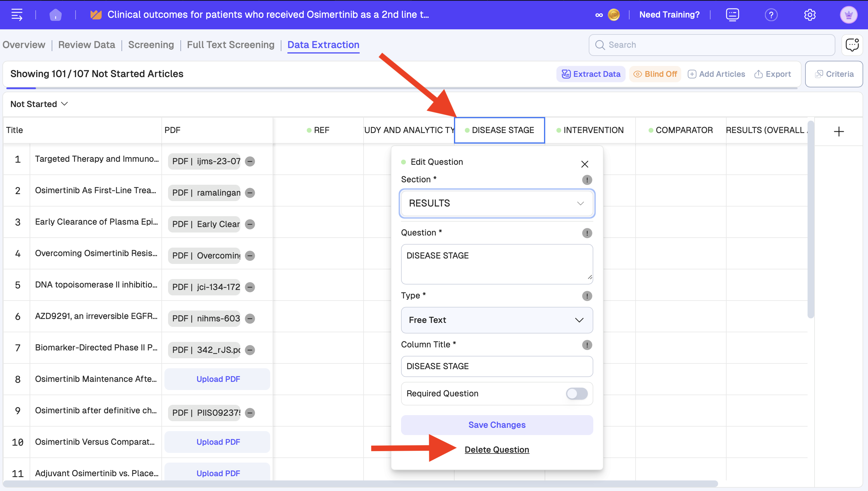Click the gold coin rewards icon
Image resolution: width=868 pixels, height=491 pixels.
(x=614, y=15)
